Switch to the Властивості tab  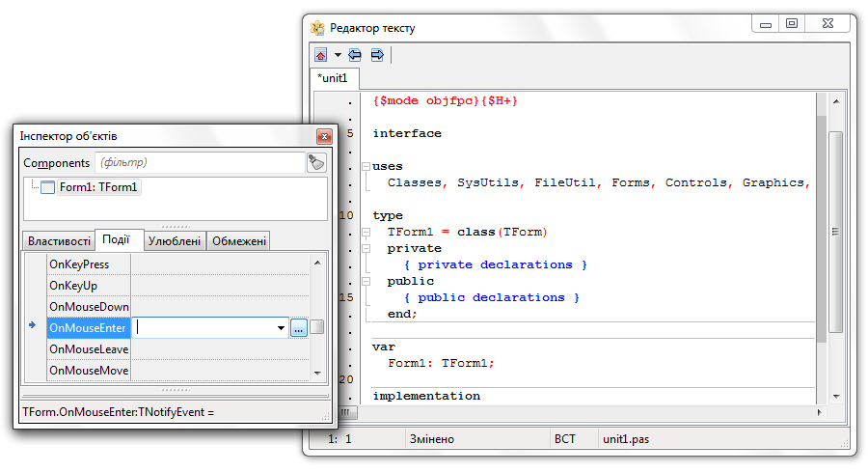[x=59, y=241]
